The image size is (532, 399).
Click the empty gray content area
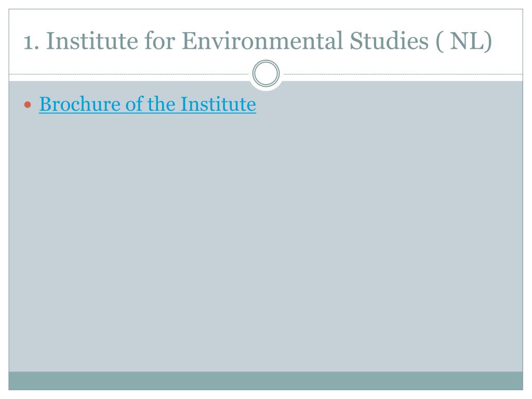[265, 237]
